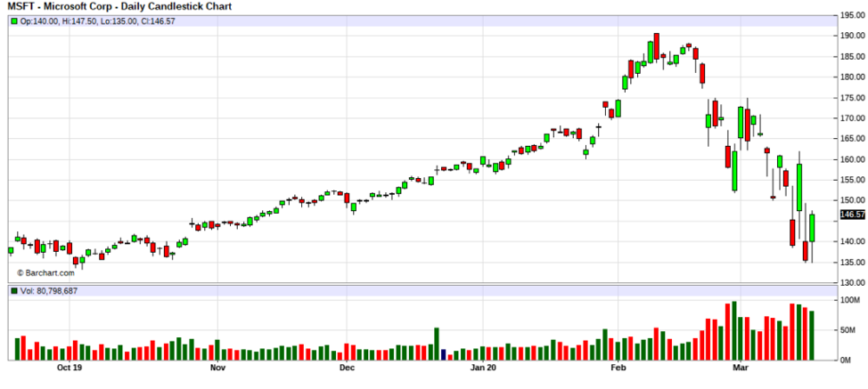Screen dimensions: 868x389
Task: Click the 165.00 price axis label
Action: 853,139
